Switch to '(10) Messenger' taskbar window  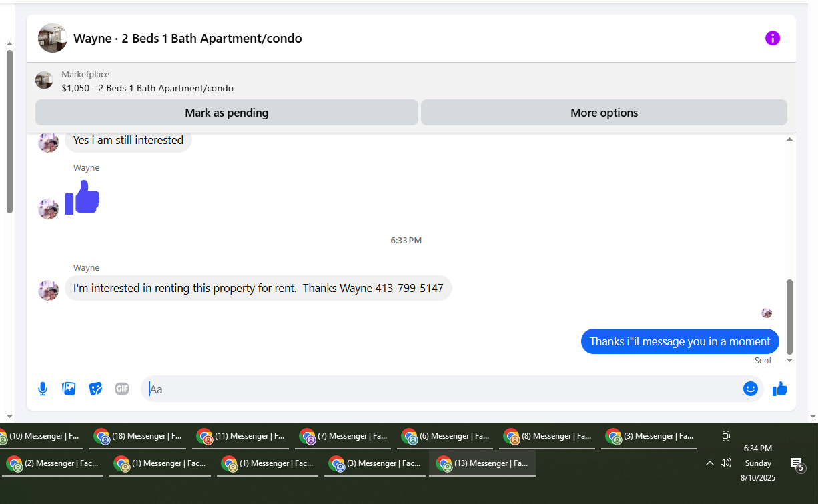(40, 437)
